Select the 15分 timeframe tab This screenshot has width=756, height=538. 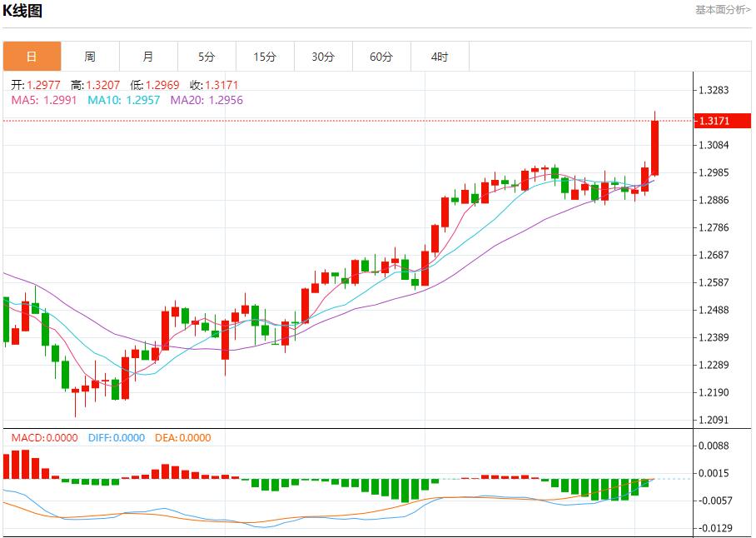pos(265,57)
